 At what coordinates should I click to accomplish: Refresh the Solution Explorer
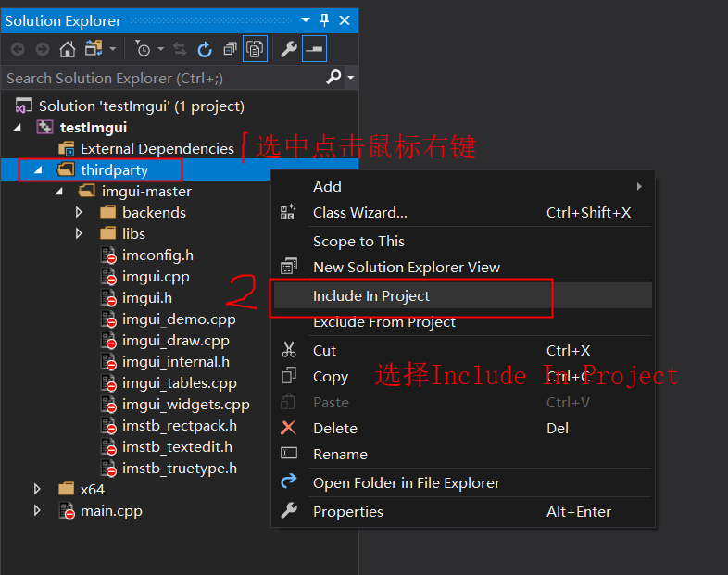(x=205, y=49)
